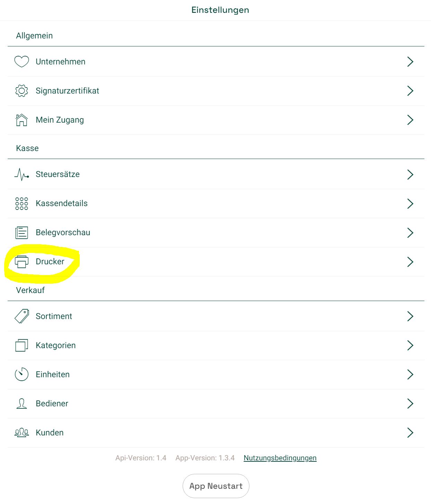Viewport: 431px width, 504px height.
Task: Expand Unternehmen via its right chevron
Action: pyautogui.click(x=410, y=62)
